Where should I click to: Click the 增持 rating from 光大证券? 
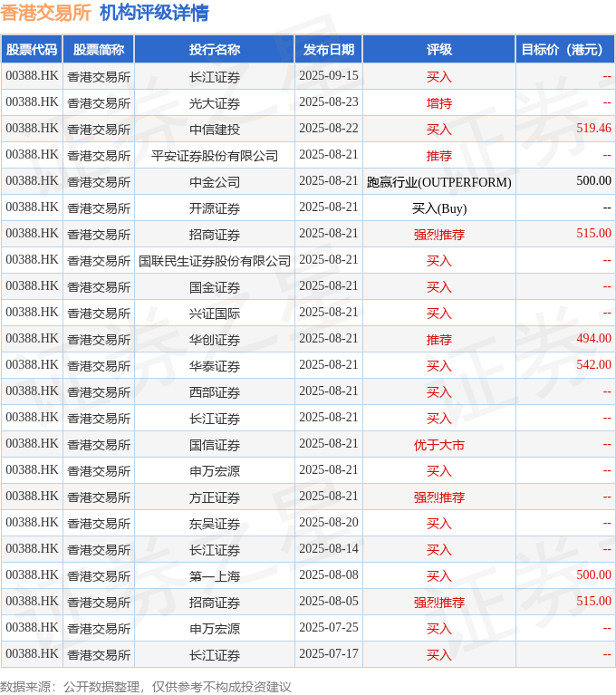click(x=438, y=103)
